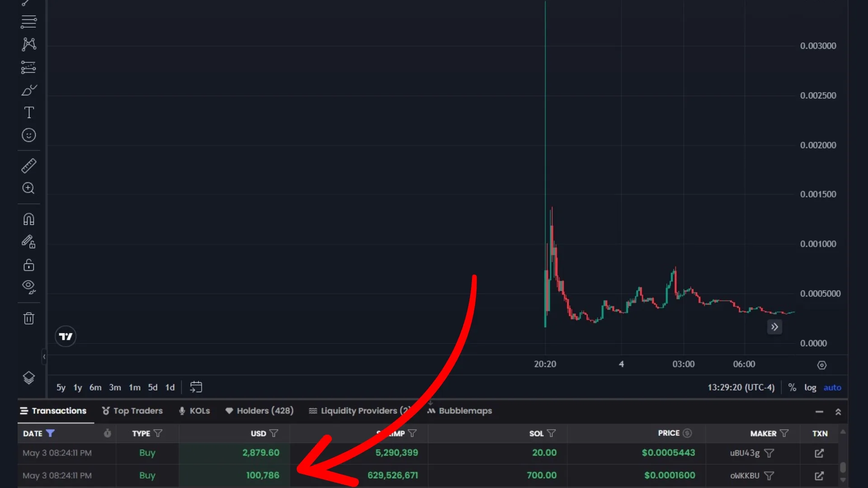
Task: Click the transactions scrollbar down arrow
Action: click(843, 480)
